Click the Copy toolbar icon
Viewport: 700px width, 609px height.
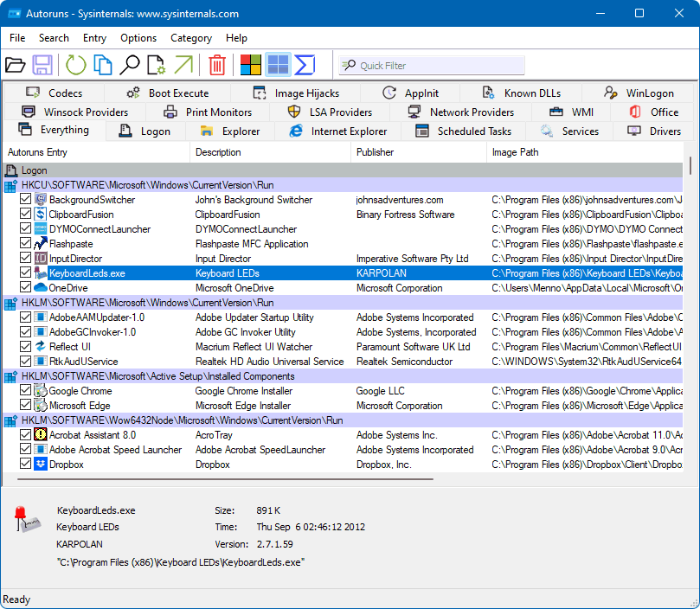103,65
